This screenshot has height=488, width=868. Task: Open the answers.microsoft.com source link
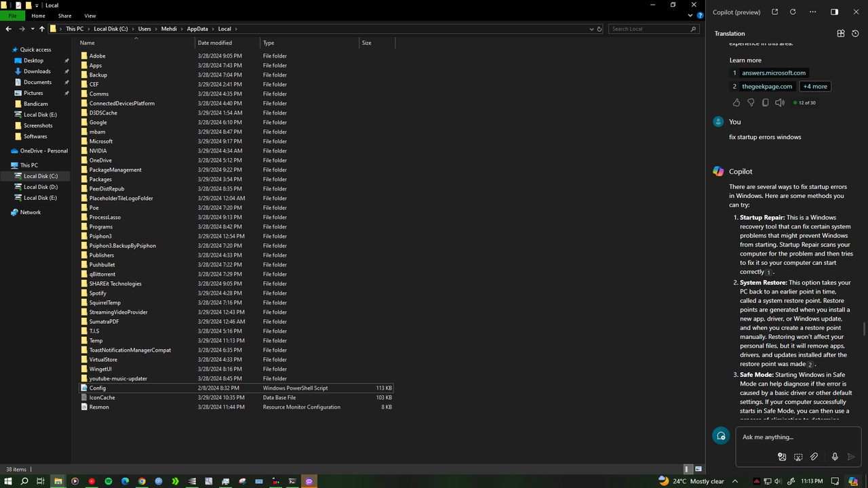774,73
